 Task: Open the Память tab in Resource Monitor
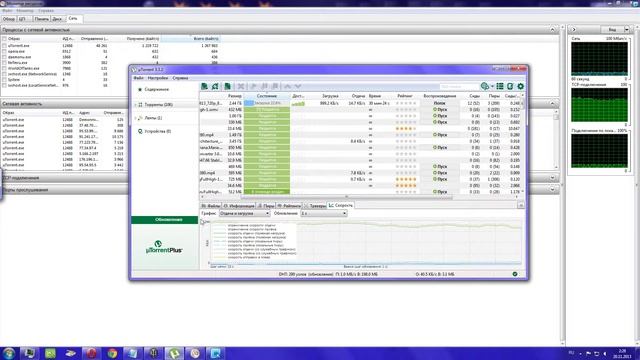click(41, 19)
